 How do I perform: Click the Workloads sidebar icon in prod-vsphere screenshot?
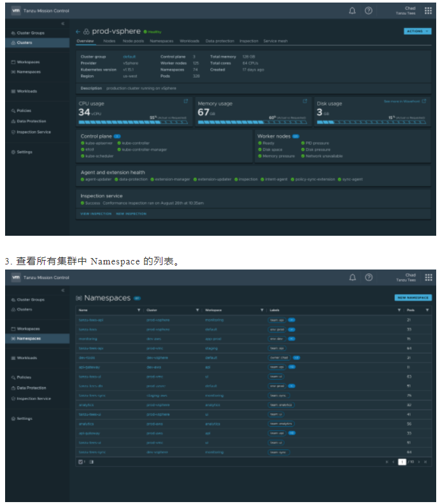pos(13,91)
